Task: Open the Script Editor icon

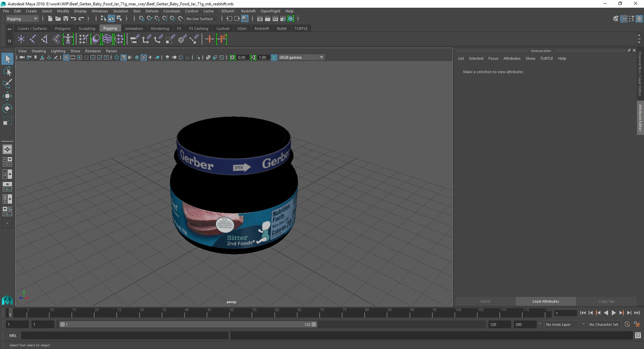Action: 638,335
